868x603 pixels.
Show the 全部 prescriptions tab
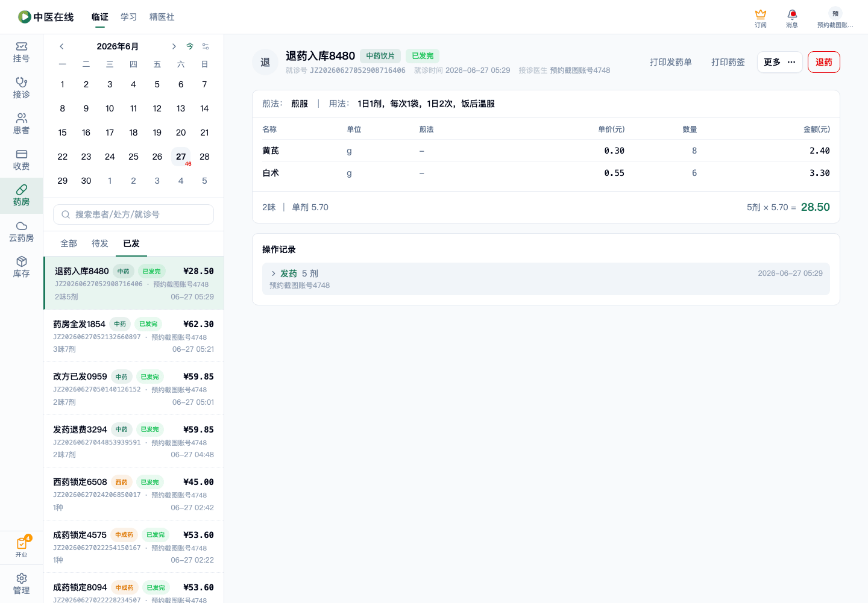click(x=69, y=243)
